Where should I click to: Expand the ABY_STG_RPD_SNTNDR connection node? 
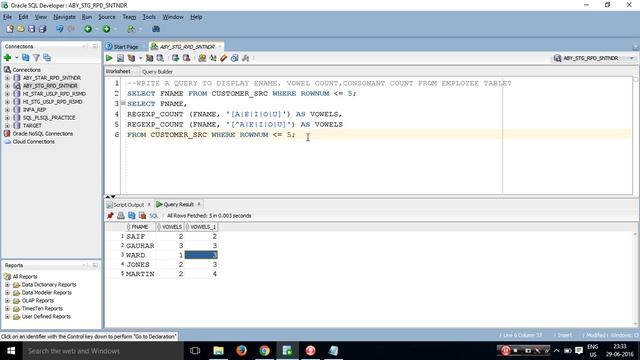(7, 86)
